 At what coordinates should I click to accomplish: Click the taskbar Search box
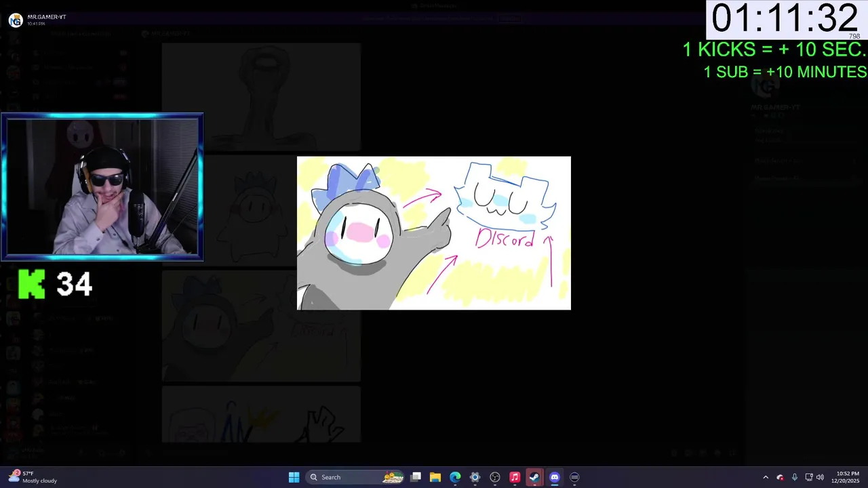355,477
